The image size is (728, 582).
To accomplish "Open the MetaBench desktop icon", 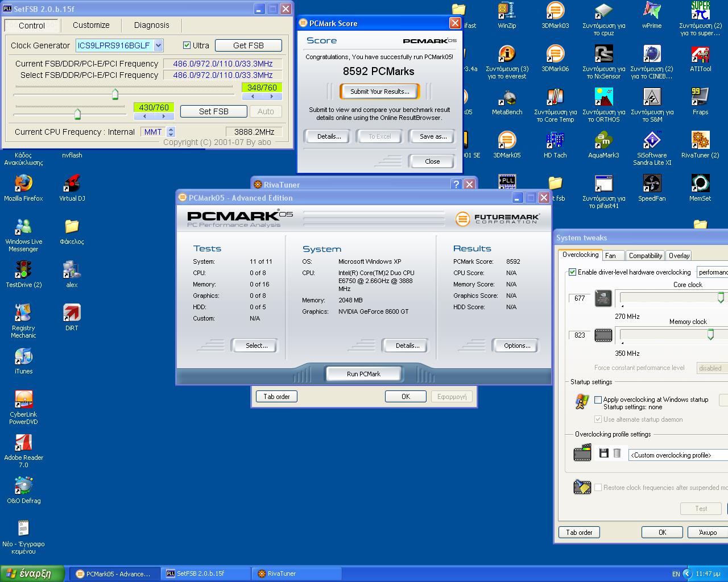I will pyautogui.click(x=507, y=102).
